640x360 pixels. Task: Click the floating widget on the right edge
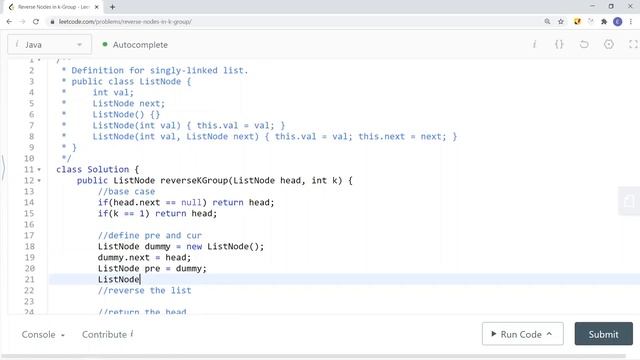[629, 201]
